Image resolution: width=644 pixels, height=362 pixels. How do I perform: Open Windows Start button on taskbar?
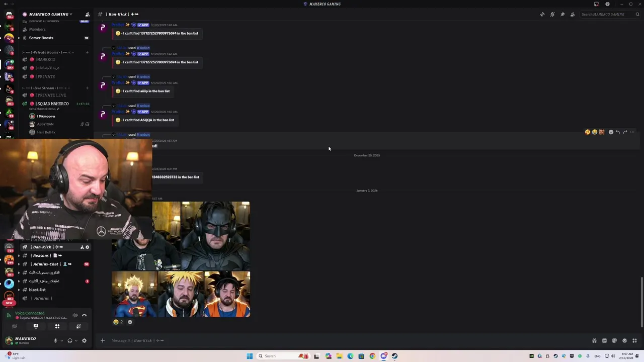coord(250,356)
